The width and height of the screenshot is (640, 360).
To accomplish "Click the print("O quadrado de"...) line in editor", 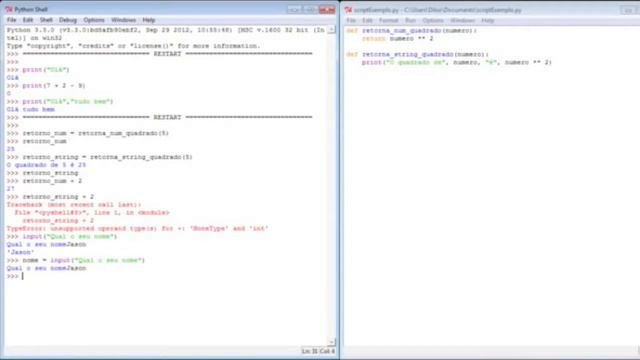I will [x=457, y=62].
